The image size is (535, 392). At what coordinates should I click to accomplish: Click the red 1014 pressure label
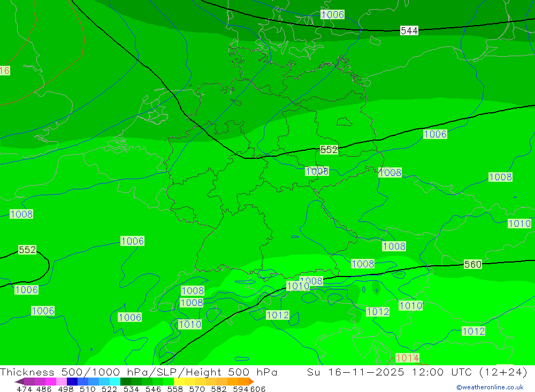(407, 358)
